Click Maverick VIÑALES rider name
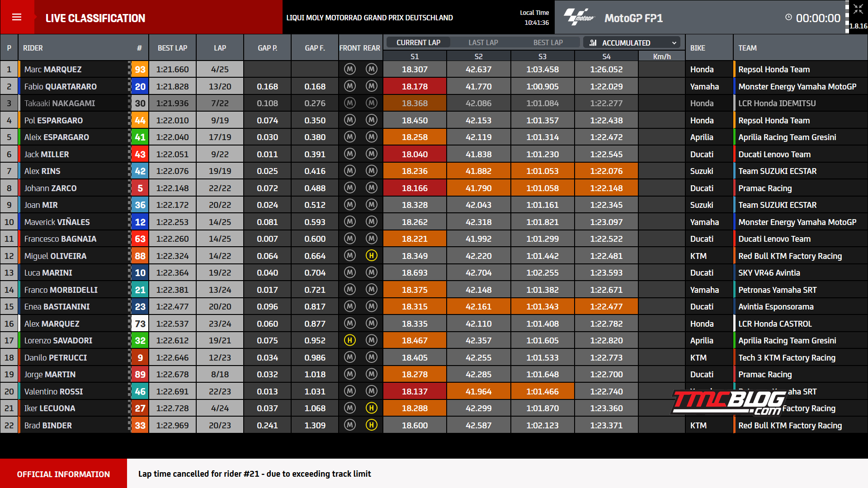 pos(57,222)
